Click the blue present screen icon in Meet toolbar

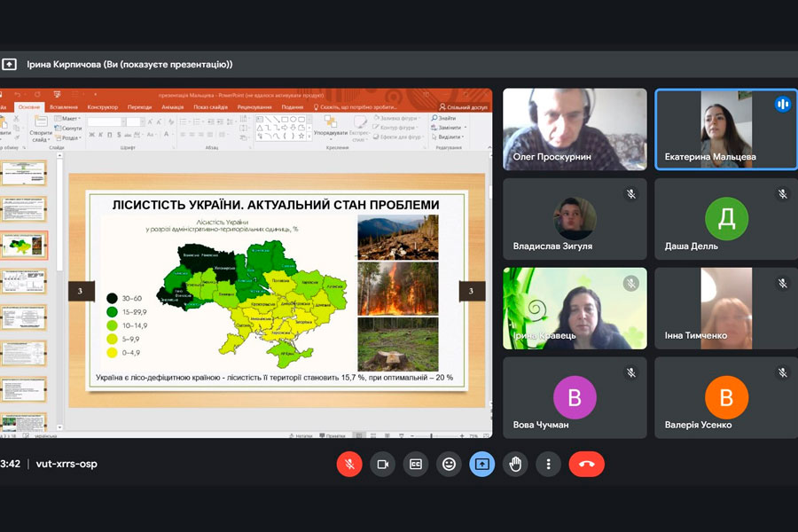pyautogui.click(x=481, y=465)
